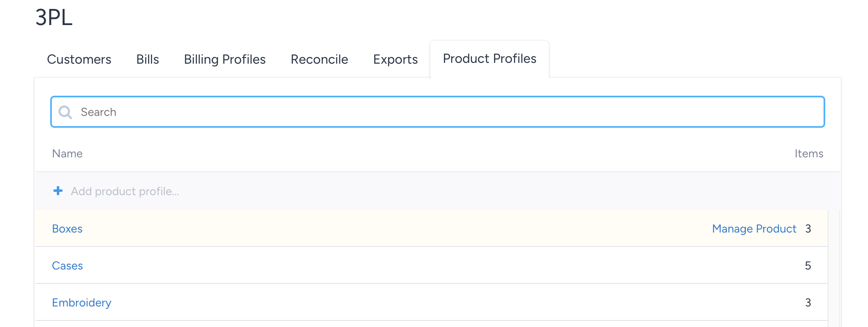Click the Items column header
Viewport: 868px width, 327px height.
(809, 154)
